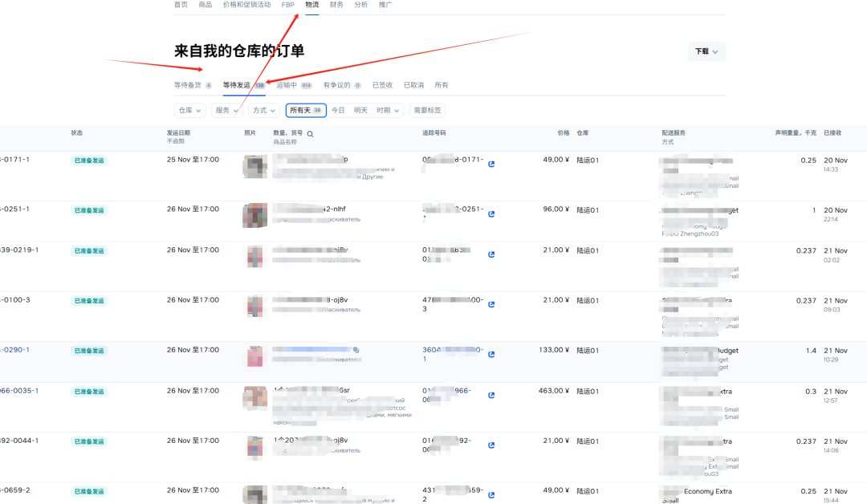Open 物流 in top navigation
The width and height of the screenshot is (867, 504).
point(311,5)
